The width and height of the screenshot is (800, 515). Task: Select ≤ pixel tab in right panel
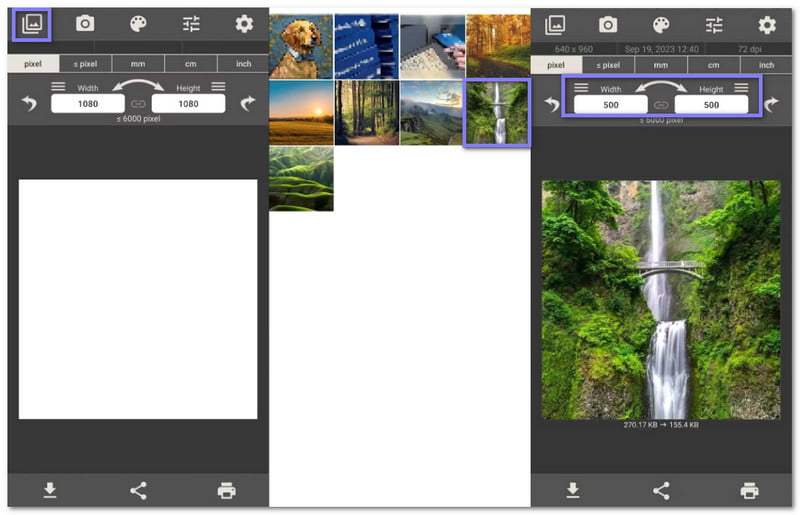coord(609,65)
